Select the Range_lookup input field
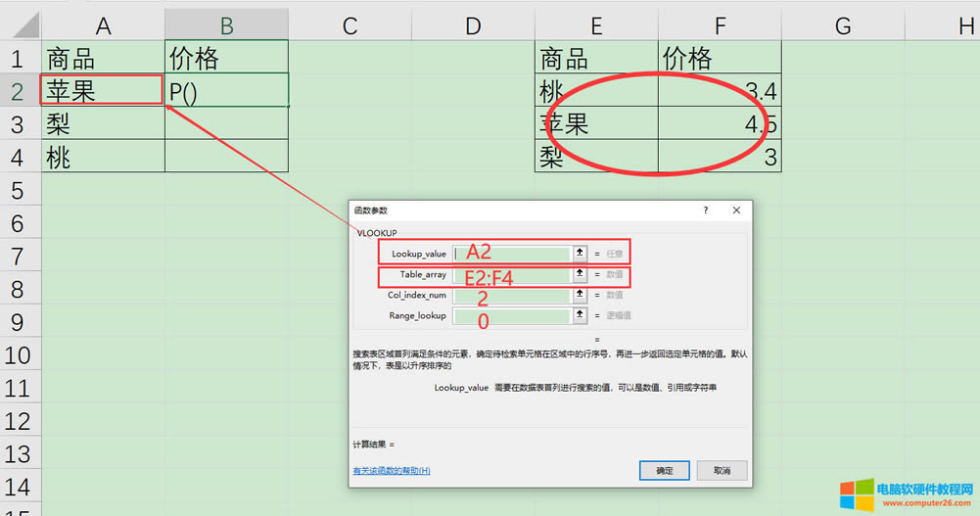Screen dimensions: 980x516 tap(511, 316)
